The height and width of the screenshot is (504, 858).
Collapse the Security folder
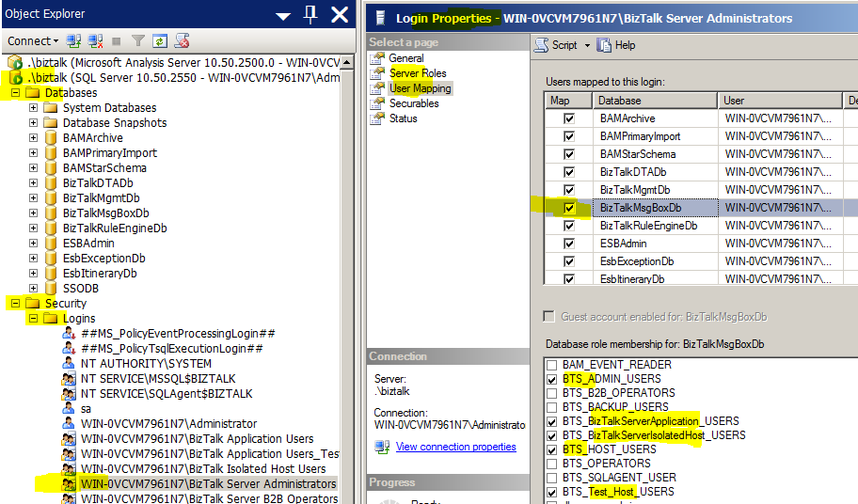tap(15, 303)
